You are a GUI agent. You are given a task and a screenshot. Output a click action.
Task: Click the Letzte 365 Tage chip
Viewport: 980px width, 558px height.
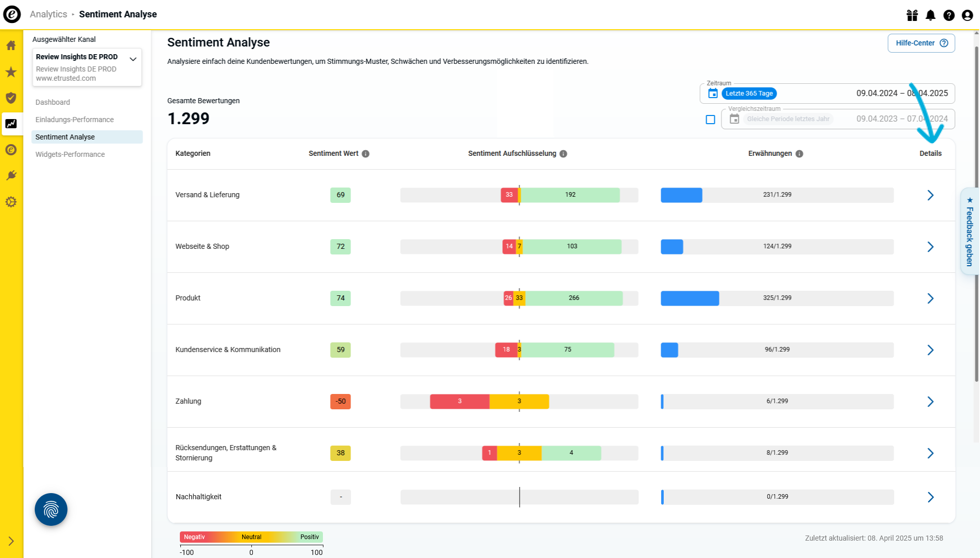749,94
